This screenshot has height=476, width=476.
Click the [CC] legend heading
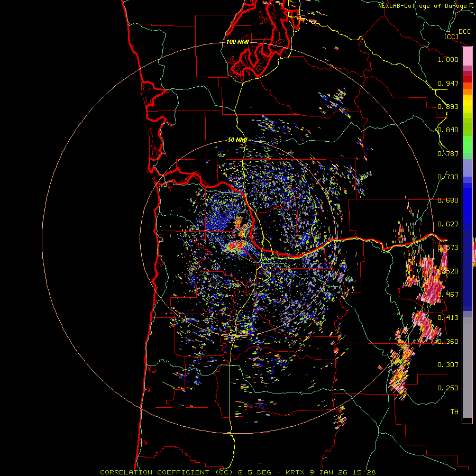(x=451, y=36)
